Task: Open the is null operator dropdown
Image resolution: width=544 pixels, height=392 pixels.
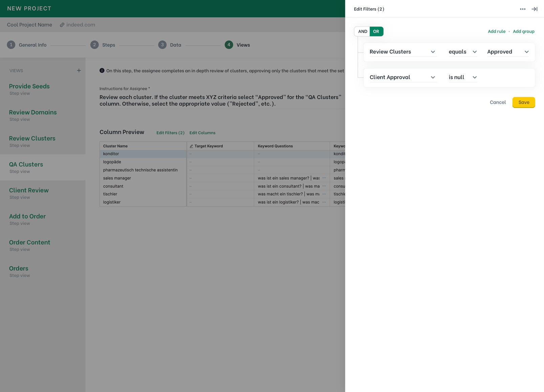Action: 463,77
